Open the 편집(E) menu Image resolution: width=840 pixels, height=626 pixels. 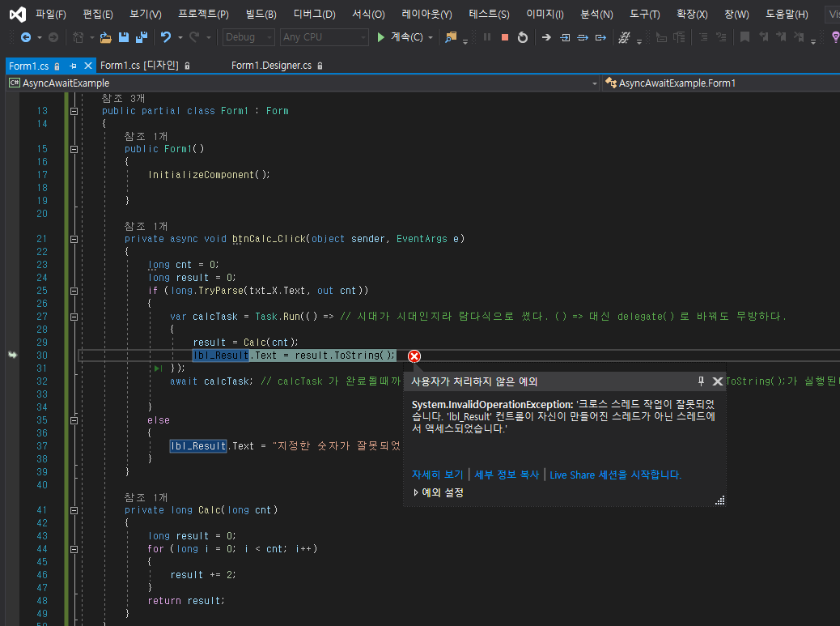coord(97,14)
